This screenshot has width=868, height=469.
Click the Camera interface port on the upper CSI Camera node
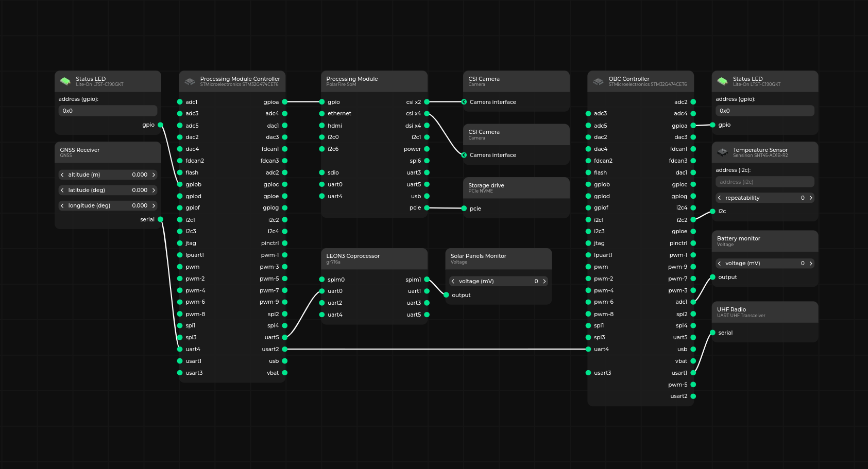click(x=464, y=102)
